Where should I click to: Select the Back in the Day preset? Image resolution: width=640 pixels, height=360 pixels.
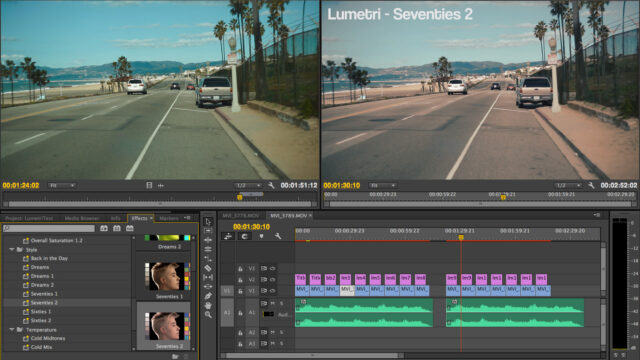49,258
